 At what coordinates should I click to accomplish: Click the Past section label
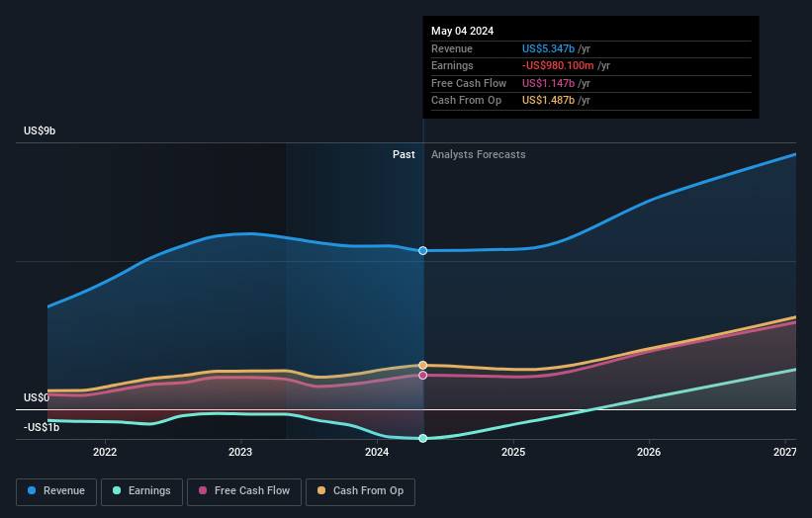point(404,154)
